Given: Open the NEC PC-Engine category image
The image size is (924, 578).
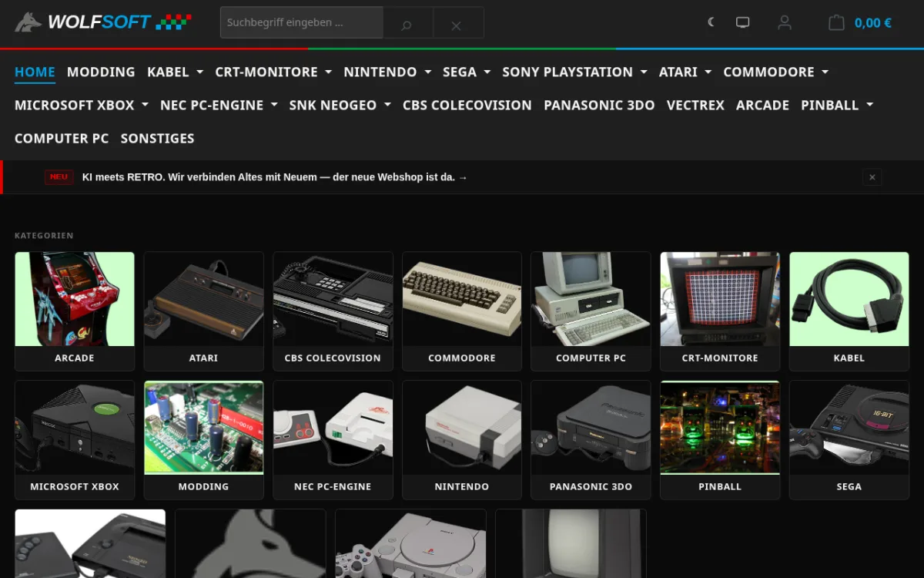Looking at the screenshot, I should click(x=333, y=428).
